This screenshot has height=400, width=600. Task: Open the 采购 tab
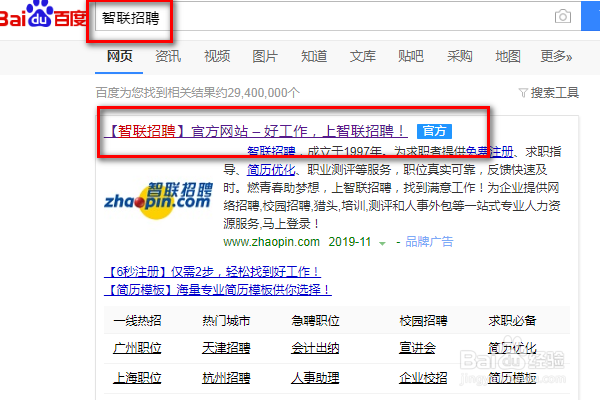click(459, 56)
